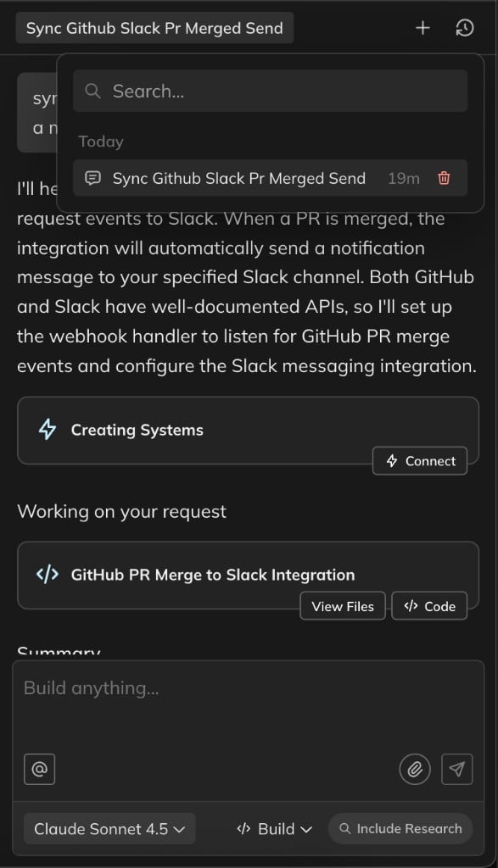Delete the Sync Github Slack chat entry
The width and height of the screenshot is (498, 868).
pyautogui.click(x=444, y=178)
